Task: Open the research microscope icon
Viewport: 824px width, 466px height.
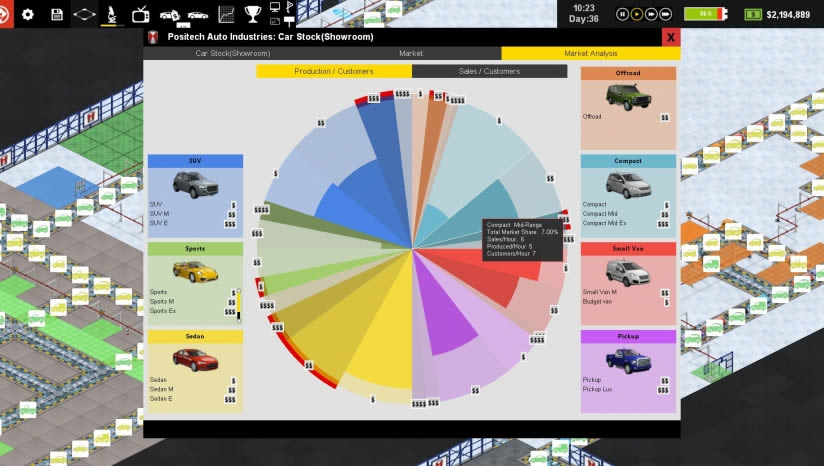Action: [x=112, y=14]
